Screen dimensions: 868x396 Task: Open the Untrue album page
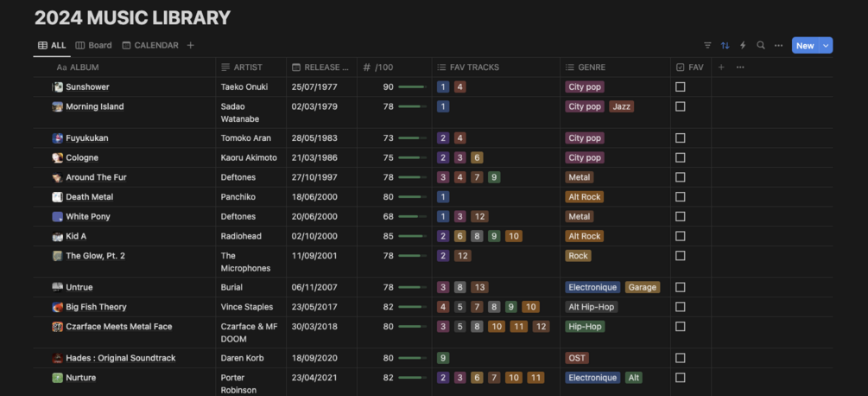pos(79,287)
